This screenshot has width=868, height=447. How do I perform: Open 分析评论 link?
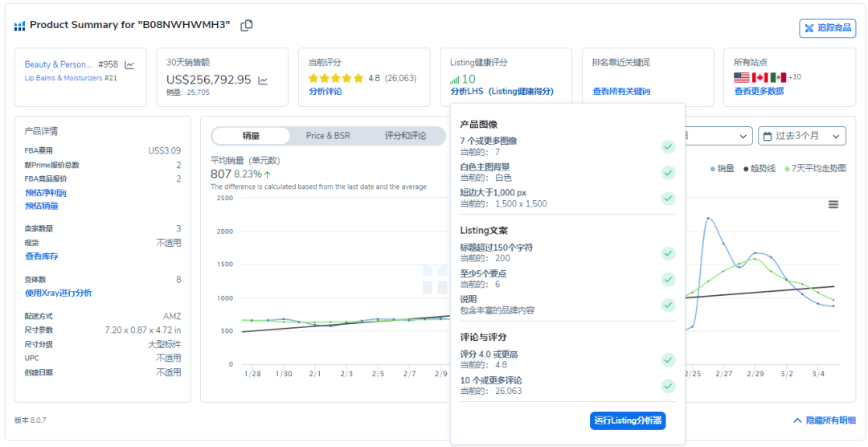[325, 92]
